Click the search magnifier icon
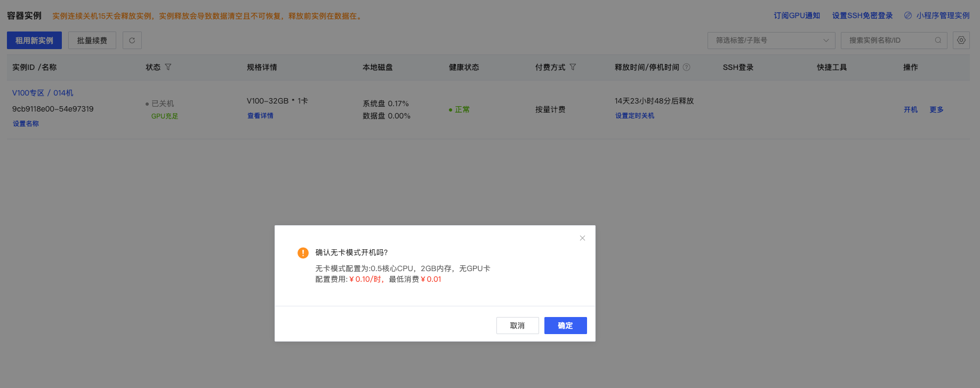This screenshot has width=980, height=388. point(938,41)
